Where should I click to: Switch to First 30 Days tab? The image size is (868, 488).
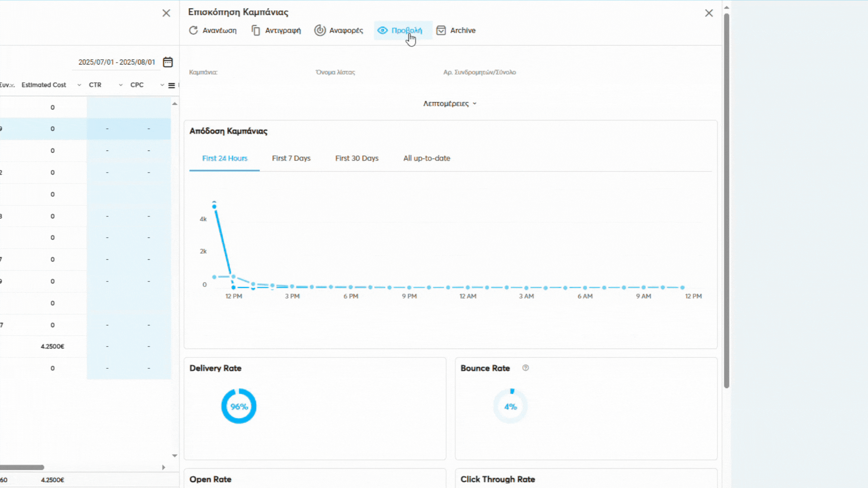point(357,158)
